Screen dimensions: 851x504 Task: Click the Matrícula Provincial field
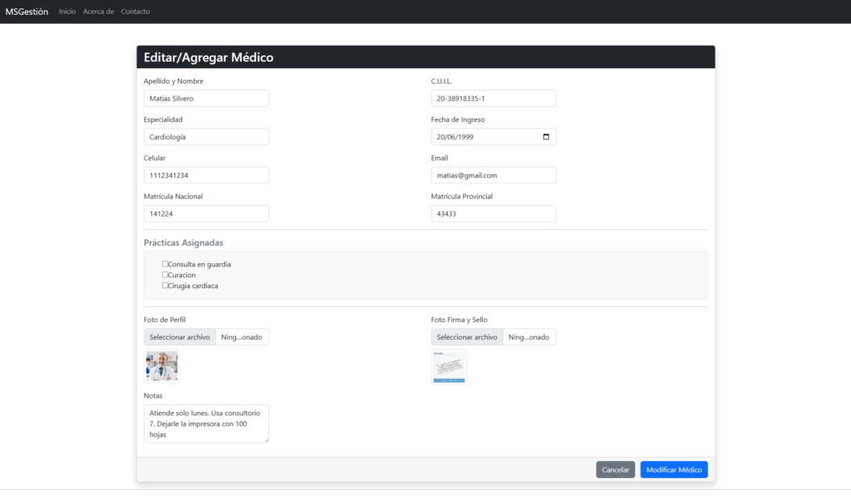coord(493,213)
